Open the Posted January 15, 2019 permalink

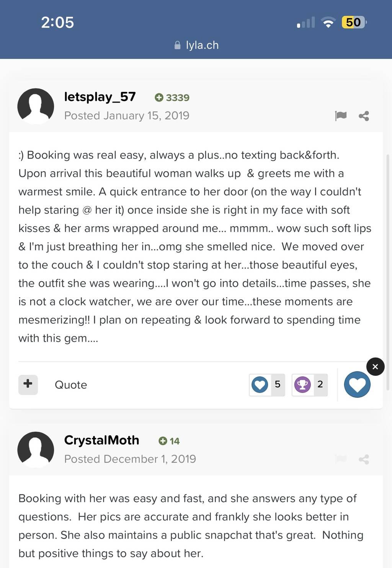127,116
